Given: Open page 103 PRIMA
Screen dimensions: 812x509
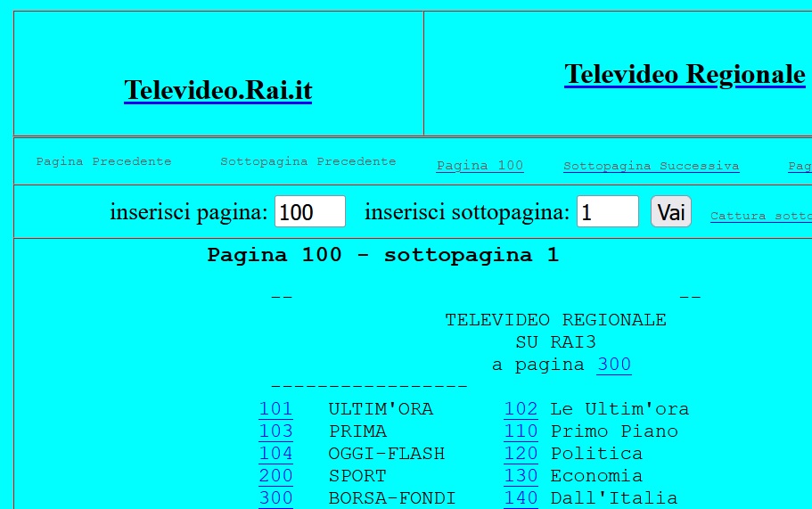Looking at the screenshot, I should [275, 431].
